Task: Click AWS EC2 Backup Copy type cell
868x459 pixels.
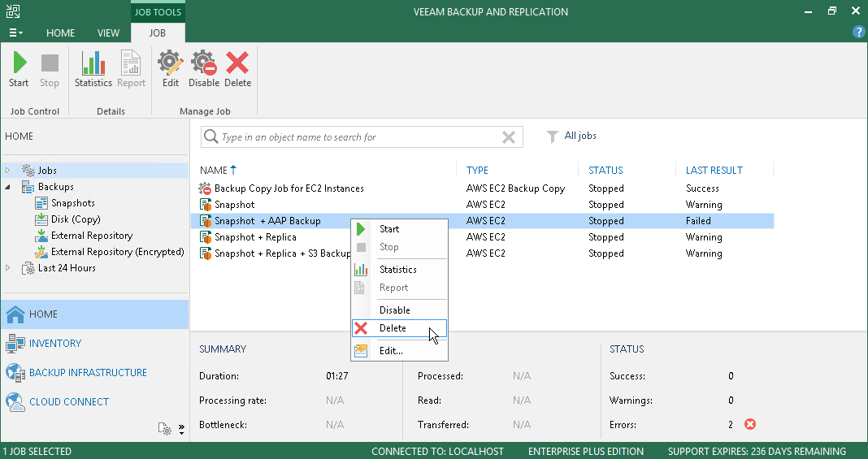Action: 515,188
